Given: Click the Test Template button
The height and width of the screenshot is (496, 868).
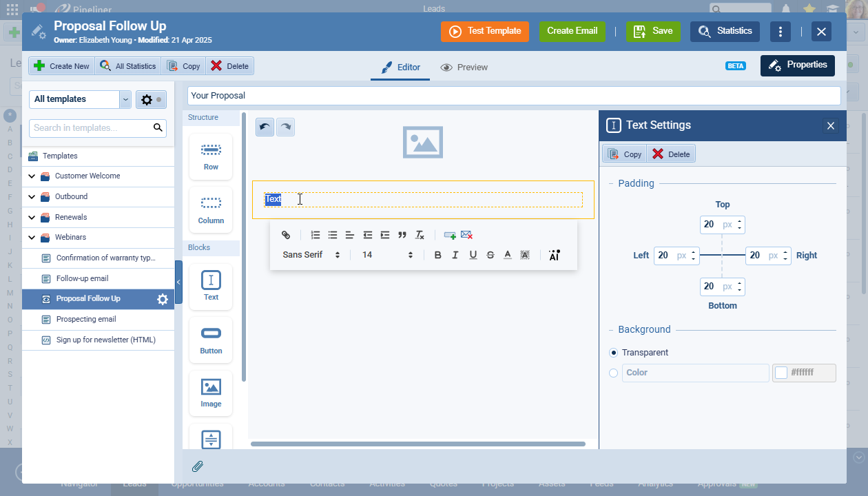Looking at the screenshot, I should 485,31.
